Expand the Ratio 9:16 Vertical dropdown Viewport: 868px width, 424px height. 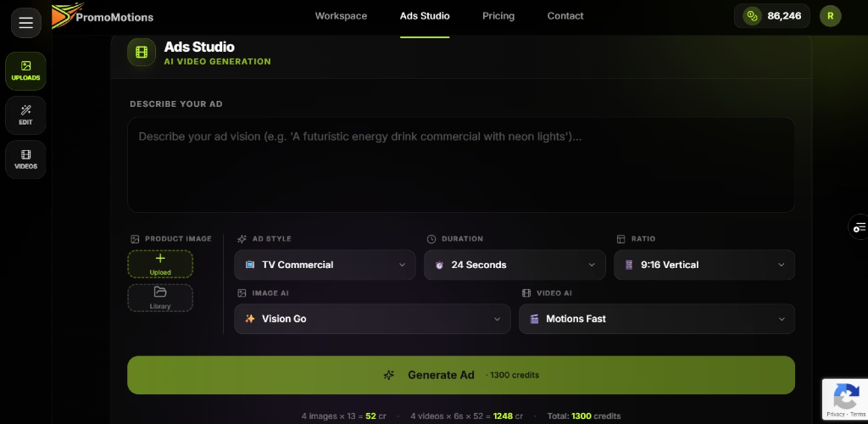[704, 265]
